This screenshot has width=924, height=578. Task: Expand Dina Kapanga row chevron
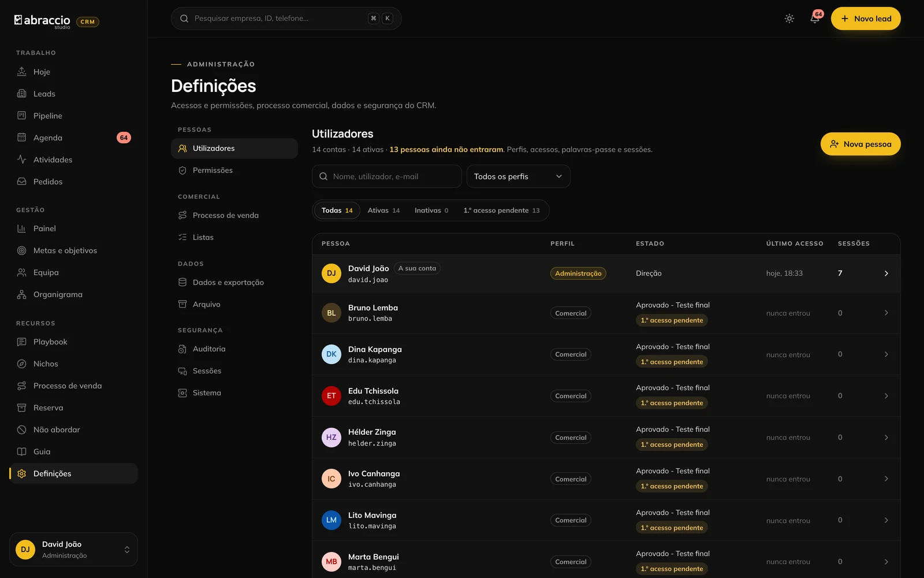[x=886, y=354]
